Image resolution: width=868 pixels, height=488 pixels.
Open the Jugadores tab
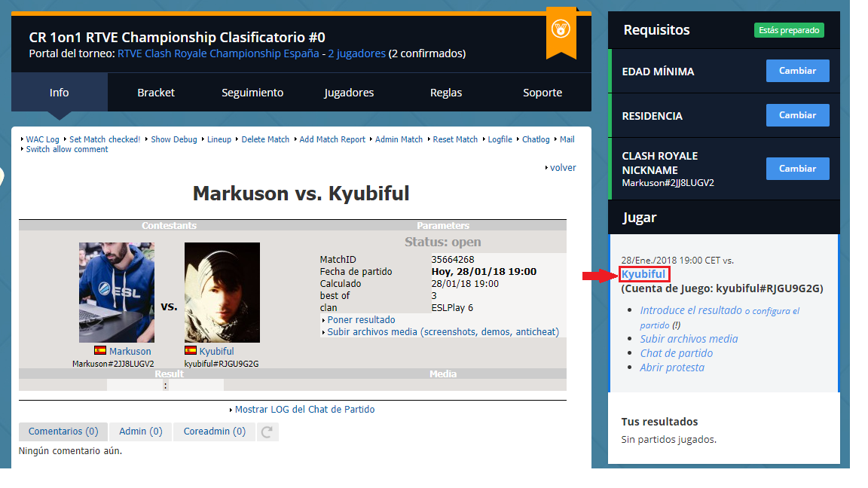coord(349,93)
